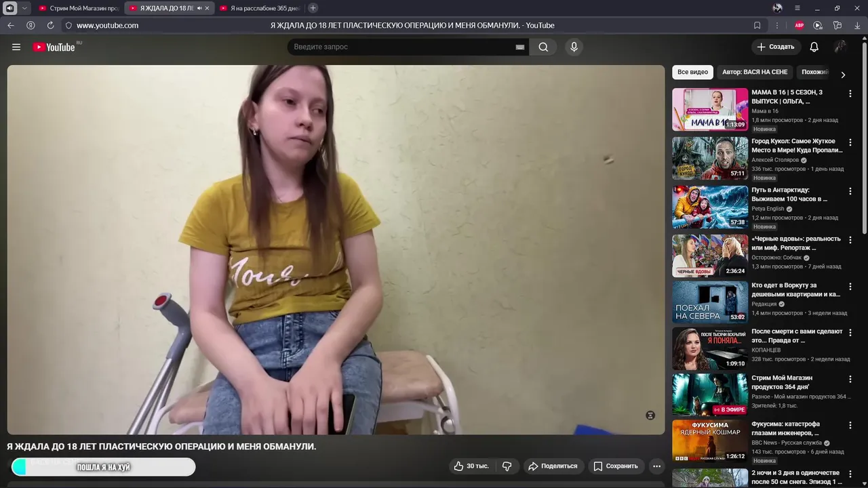868x488 pixels.
Task: Open the media playback extension icon
Action: [818, 25]
